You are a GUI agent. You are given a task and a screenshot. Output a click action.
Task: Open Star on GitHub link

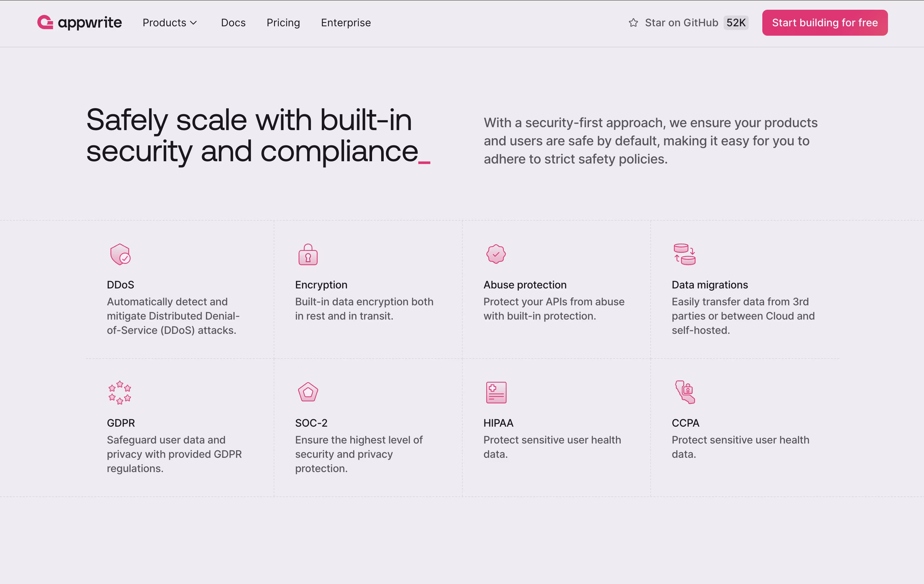click(x=681, y=23)
